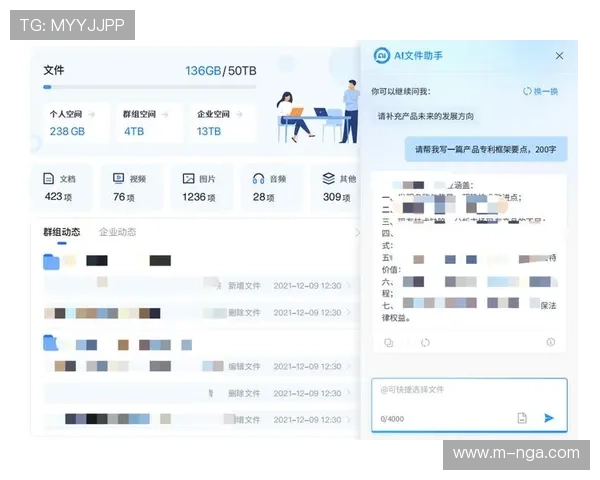Click the sent message 请帮我写一篇产品专利框架要点
Screen dimensions: 600x480
click(x=486, y=149)
